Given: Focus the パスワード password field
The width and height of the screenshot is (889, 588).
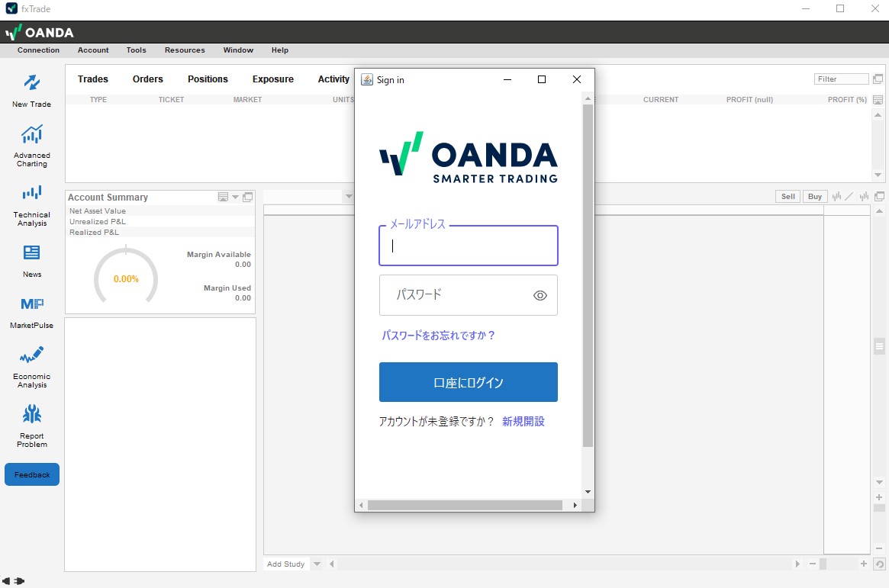Looking at the screenshot, I should point(469,295).
